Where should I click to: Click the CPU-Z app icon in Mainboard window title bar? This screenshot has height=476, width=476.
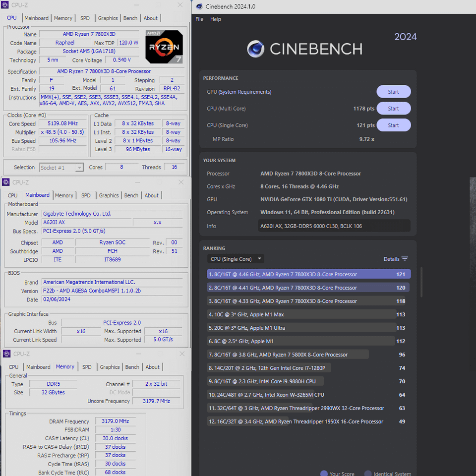(6, 182)
